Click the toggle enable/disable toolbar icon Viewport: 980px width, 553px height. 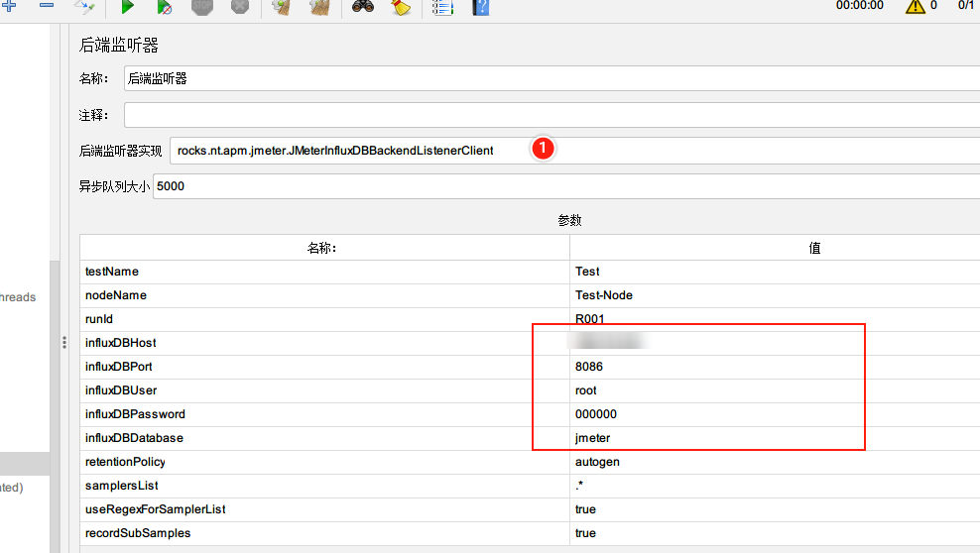coord(84,6)
